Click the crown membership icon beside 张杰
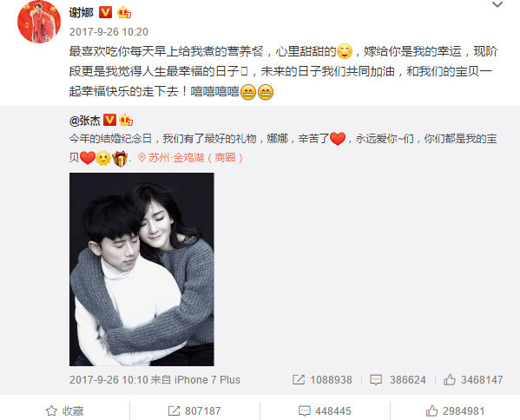The height and width of the screenshot is (420, 520). (x=126, y=120)
